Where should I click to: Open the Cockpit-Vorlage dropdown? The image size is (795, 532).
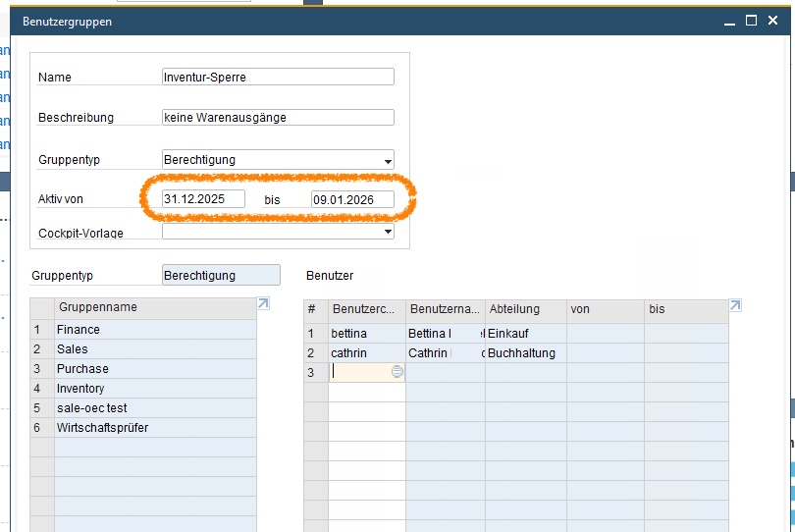(x=388, y=233)
